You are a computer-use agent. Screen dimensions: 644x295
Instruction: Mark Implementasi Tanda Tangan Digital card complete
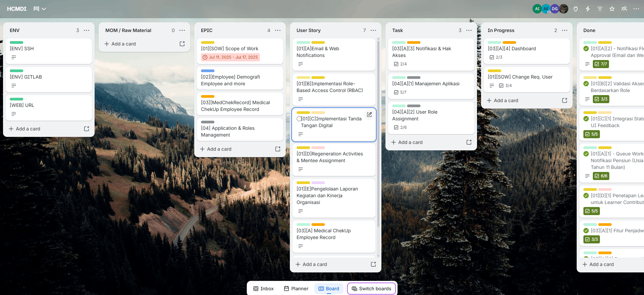pyautogui.click(x=299, y=119)
